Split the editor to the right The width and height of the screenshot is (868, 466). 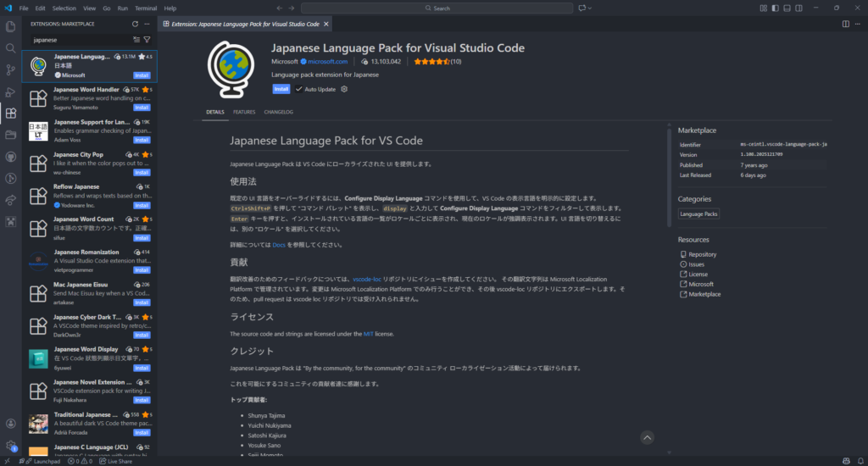[x=846, y=25]
